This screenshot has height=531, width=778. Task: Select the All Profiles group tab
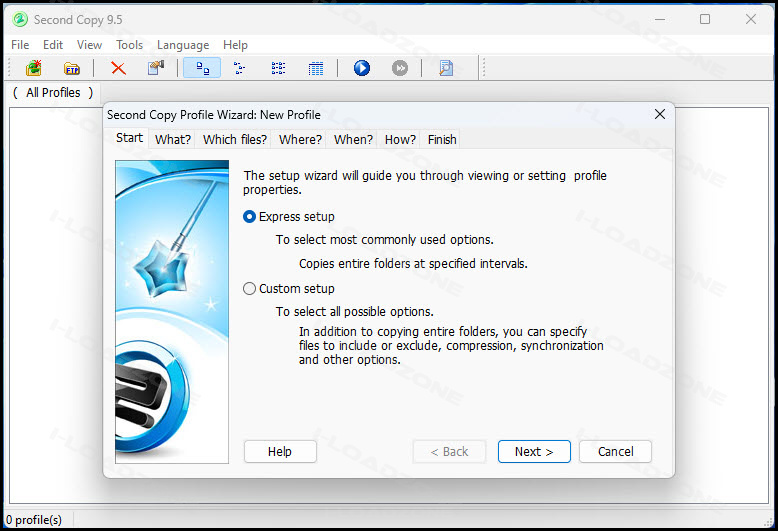(53, 93)
